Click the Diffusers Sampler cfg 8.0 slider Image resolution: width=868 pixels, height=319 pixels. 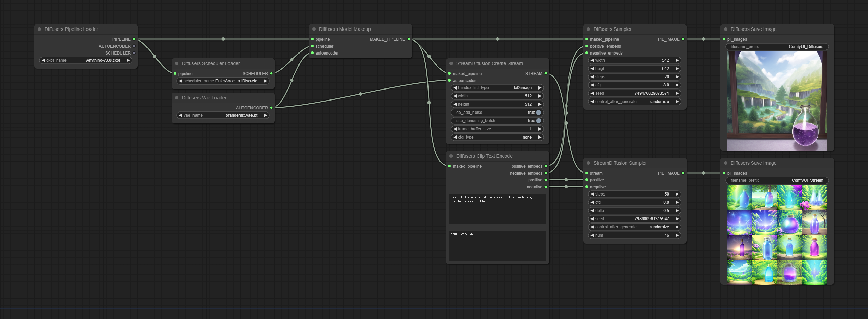635,85
